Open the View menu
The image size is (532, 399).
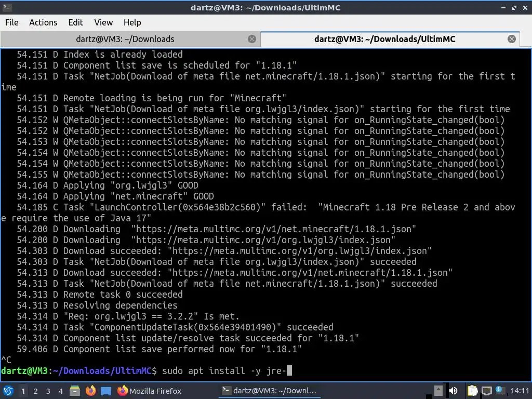point(103,22)
